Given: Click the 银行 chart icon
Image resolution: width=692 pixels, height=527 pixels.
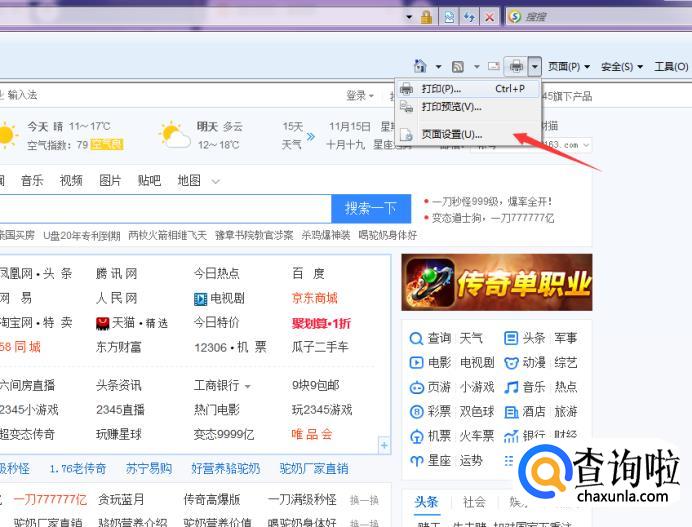Looking at the screenshot, I should pyautogui.click(x=511, y=437).
